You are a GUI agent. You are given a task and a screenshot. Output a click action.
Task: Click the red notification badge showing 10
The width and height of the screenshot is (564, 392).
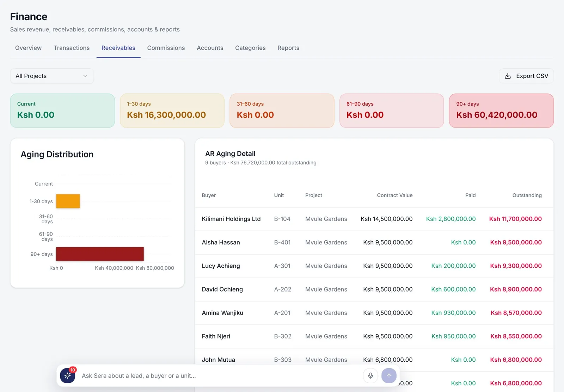point(73,370)
